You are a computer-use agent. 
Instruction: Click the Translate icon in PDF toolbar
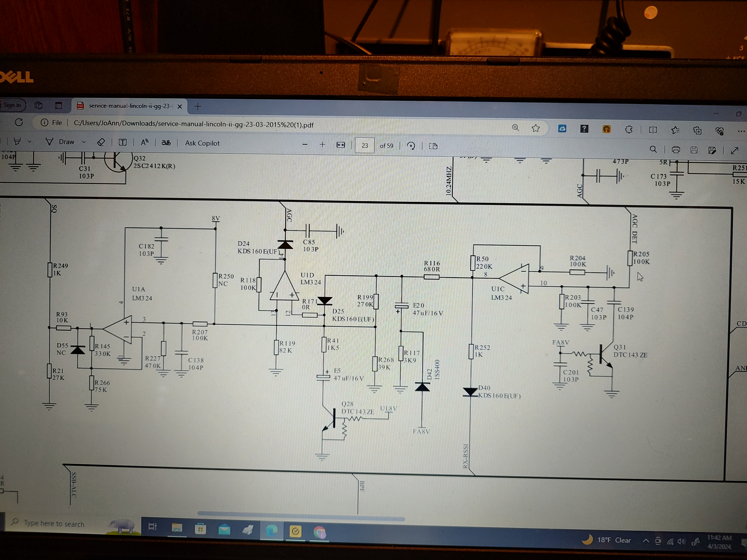[x=166, y=143]
